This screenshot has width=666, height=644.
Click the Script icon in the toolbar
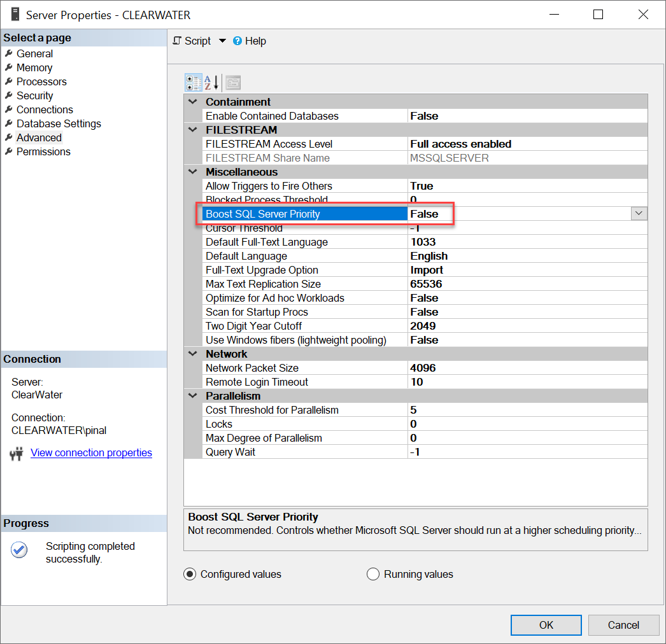click(177, 41)
